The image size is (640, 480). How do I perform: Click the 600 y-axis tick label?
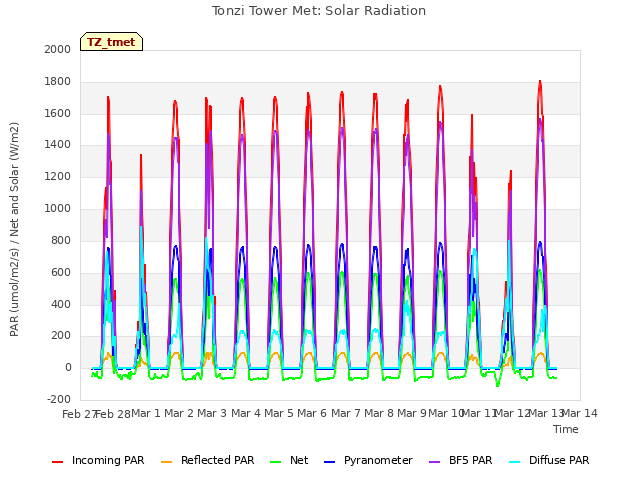(61, 272)
